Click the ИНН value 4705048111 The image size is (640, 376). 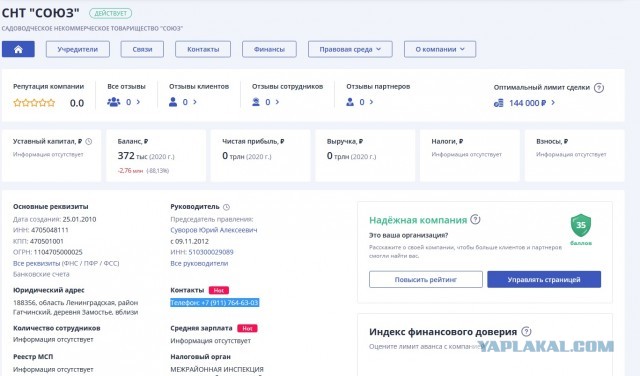point(50,230)
